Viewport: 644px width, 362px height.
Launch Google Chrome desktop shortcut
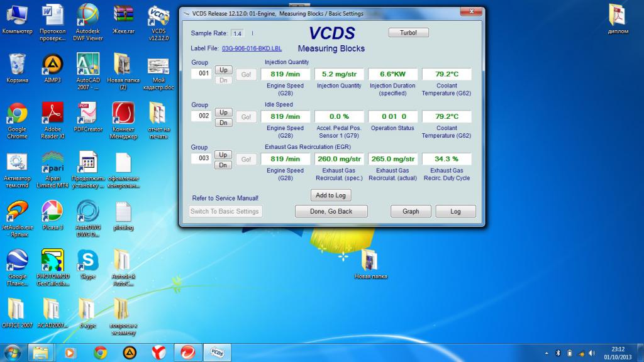(x=17, y=121)
